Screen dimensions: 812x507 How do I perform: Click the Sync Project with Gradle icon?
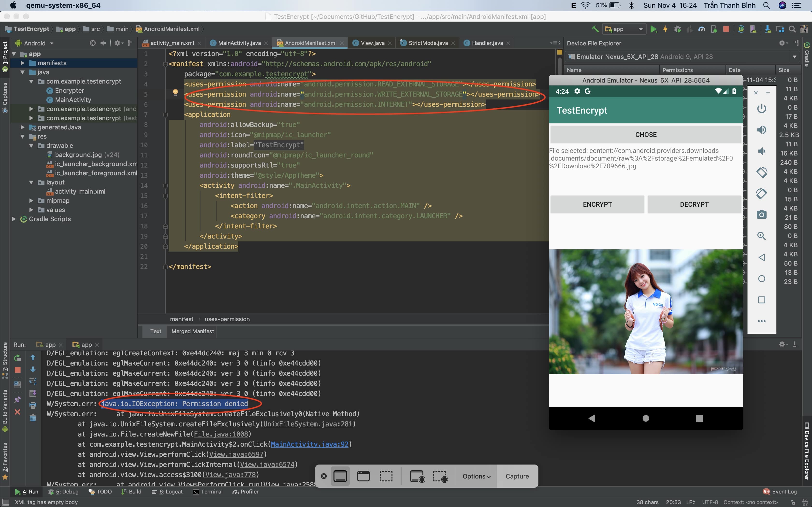click(741, 29)
